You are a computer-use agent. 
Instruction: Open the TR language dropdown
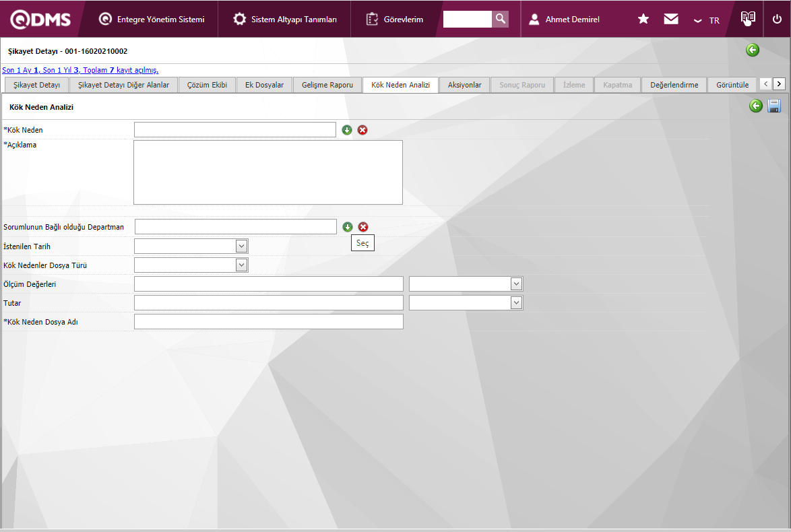click(x=706, y=21)
